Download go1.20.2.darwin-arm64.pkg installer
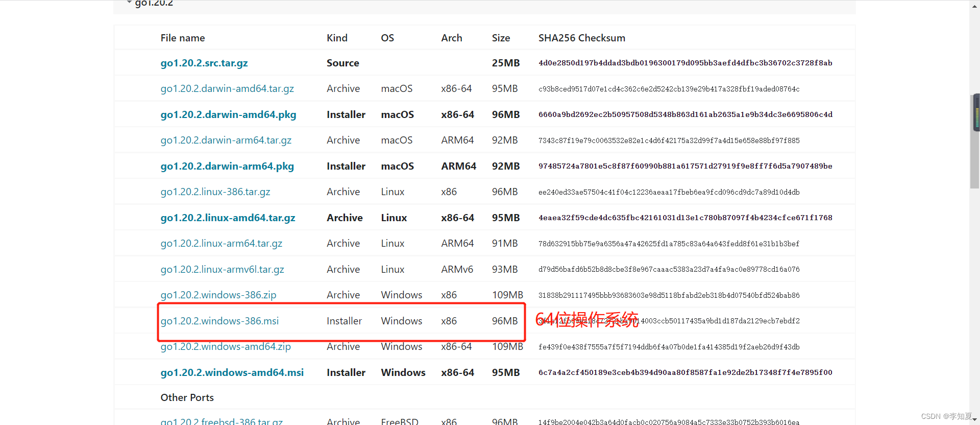Image resolution: width=980 pixels, height=425 pixels. coord(227,166)
